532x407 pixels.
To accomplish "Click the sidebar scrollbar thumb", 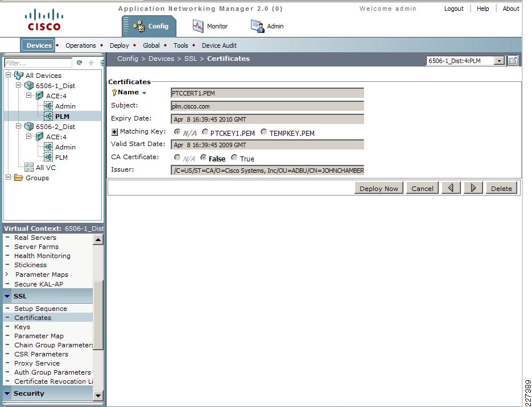I will [98, 316].
